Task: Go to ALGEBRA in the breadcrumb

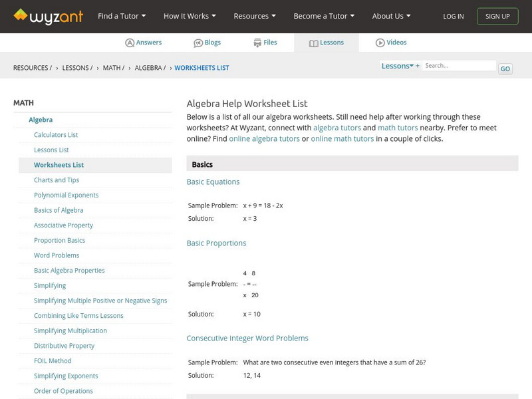Action: click(x=149, y=68)
